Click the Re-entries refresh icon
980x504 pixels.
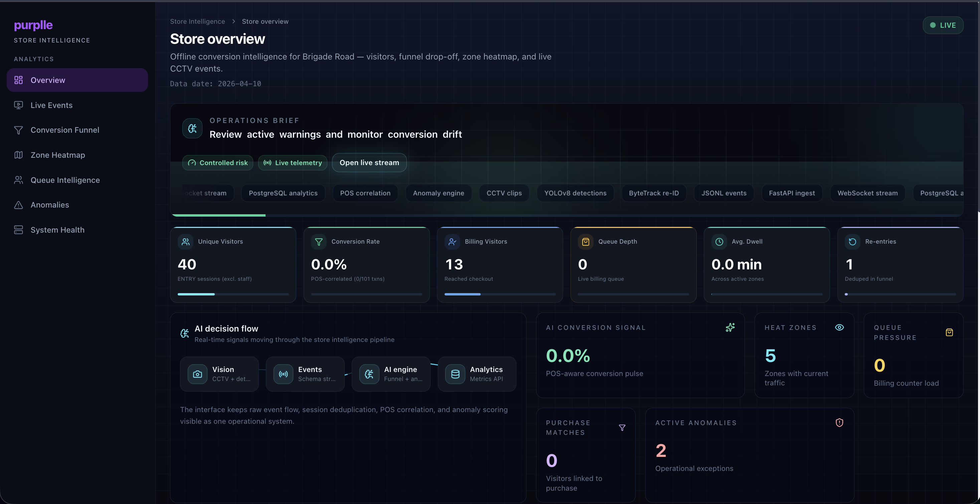click(852, 242)
